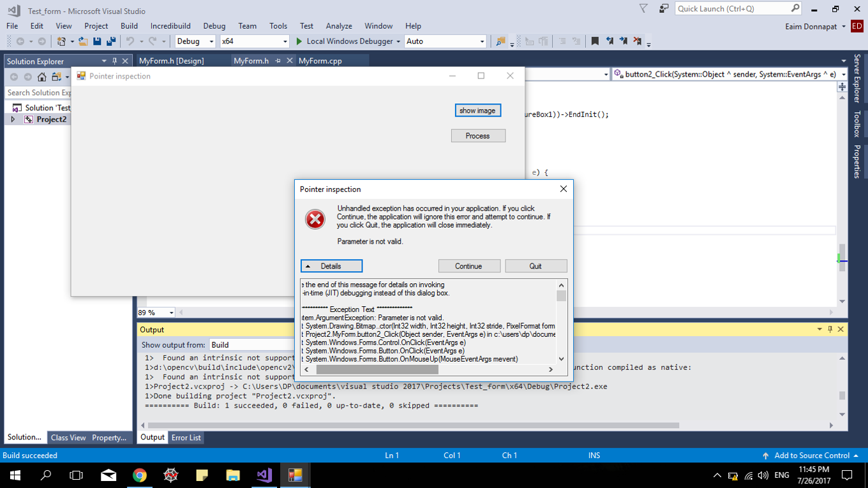
Task: Open the Team menu
Action: point(247,26)
